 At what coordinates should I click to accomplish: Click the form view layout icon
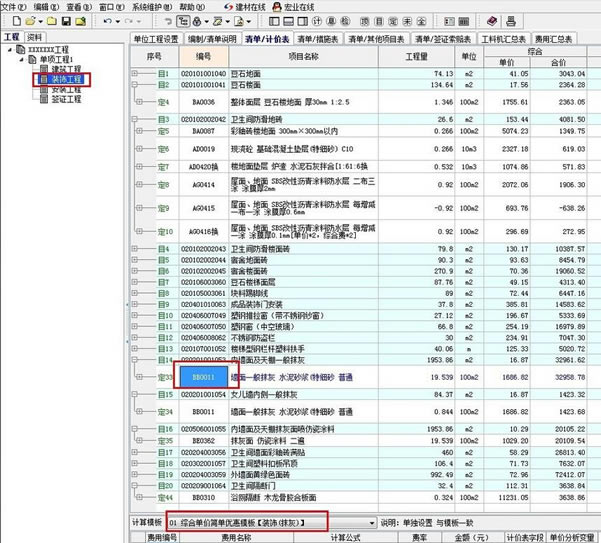pos(449,21)
